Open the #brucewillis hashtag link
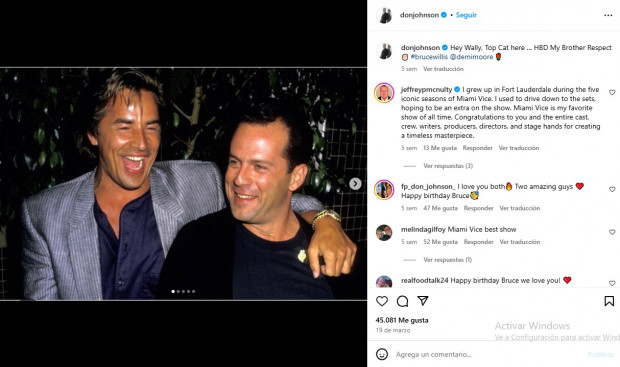Viewport: 620px width, 367px height. (429, 57)
